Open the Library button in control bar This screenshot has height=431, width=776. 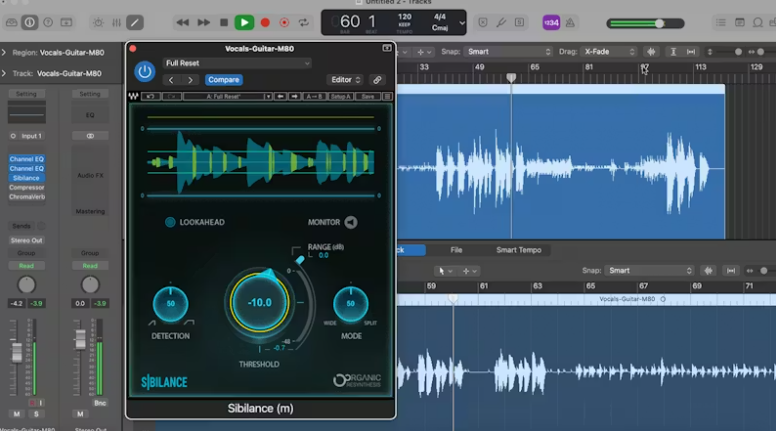coord(11,23)
